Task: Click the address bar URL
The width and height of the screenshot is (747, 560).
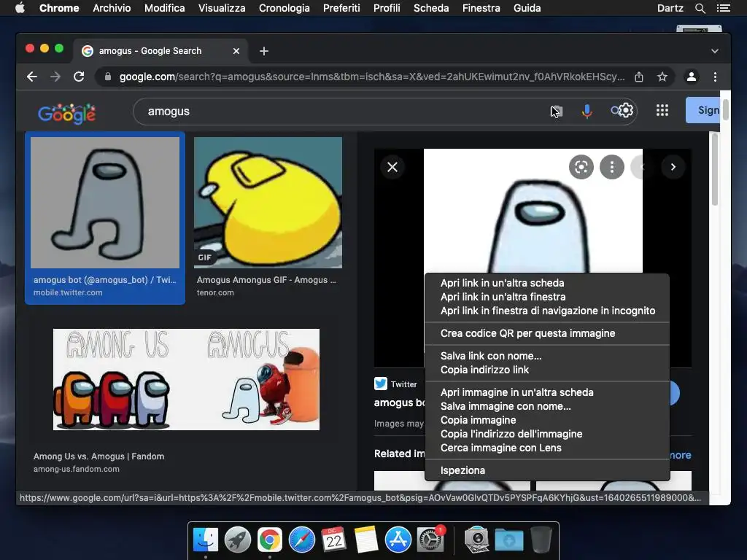Action: (371, 77)
